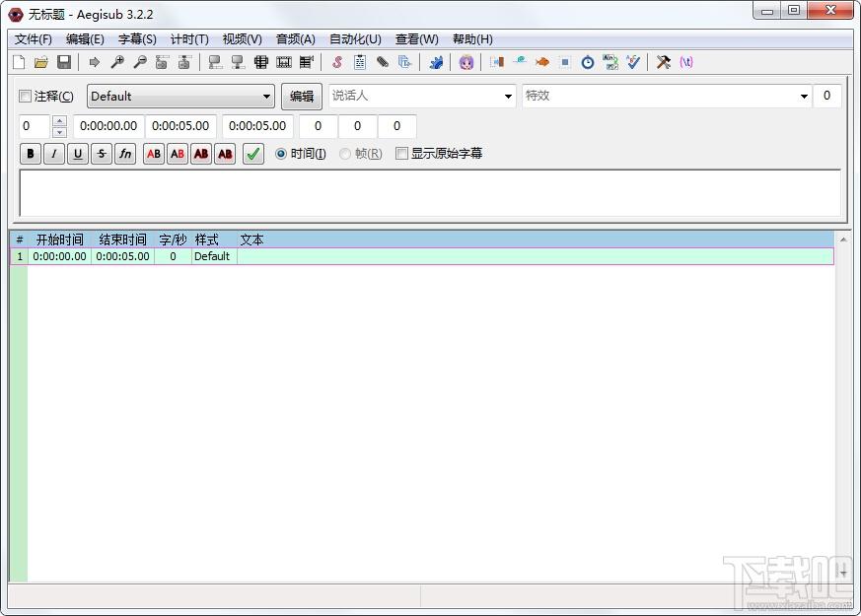861x616 pixels.
Task: Open Options hammer and wrench icon
Action: click(x=664, y=62)
